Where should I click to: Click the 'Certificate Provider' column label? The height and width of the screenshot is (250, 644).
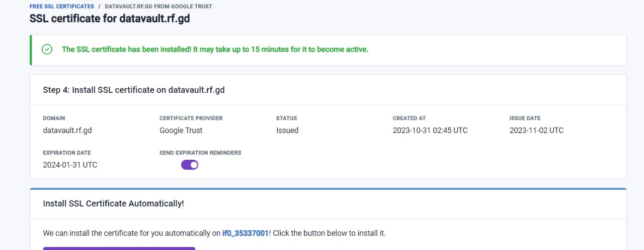coord(191,118)
